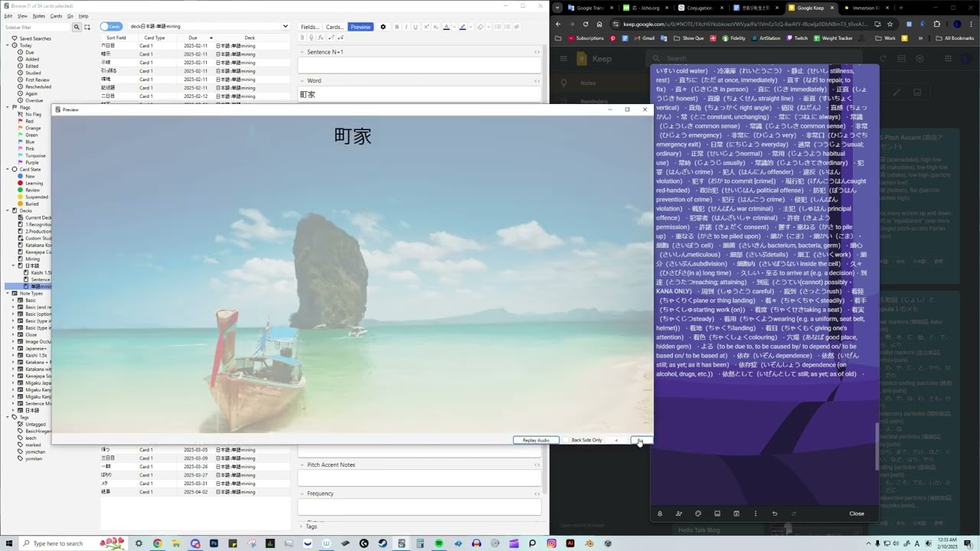
Task: Undo in the Keep note toolbar
Action: click(774, 514)
